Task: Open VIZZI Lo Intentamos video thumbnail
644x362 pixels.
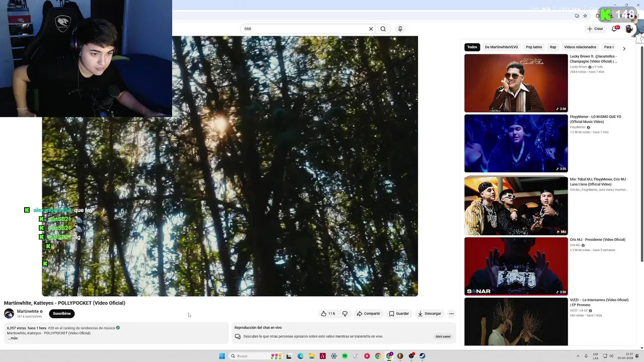Action: [516, 322]
